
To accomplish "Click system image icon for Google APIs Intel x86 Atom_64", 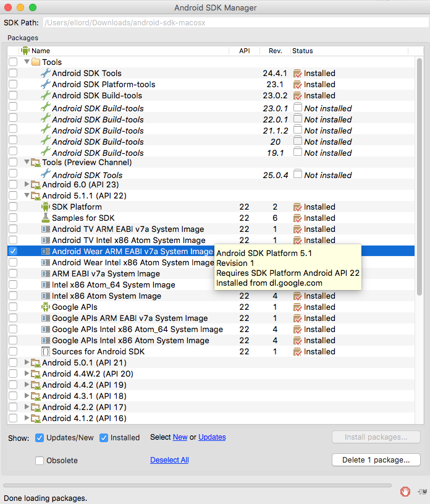I will point(46,330).
